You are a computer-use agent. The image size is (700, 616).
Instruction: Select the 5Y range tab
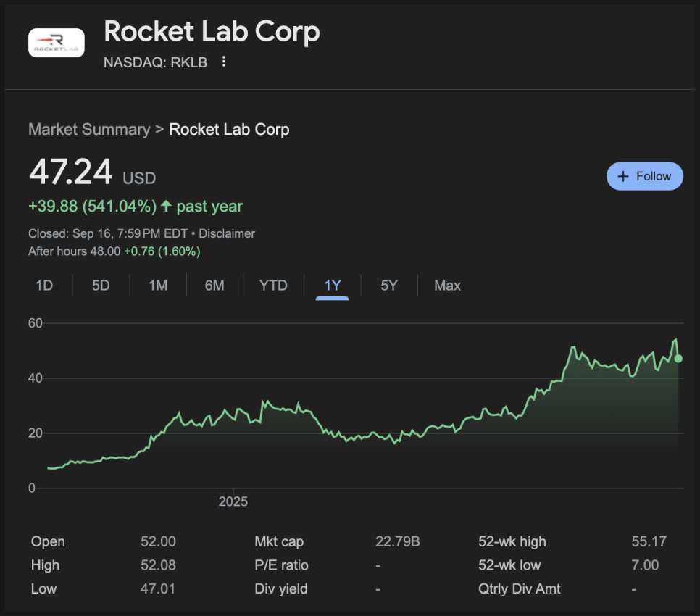[389, 286]
